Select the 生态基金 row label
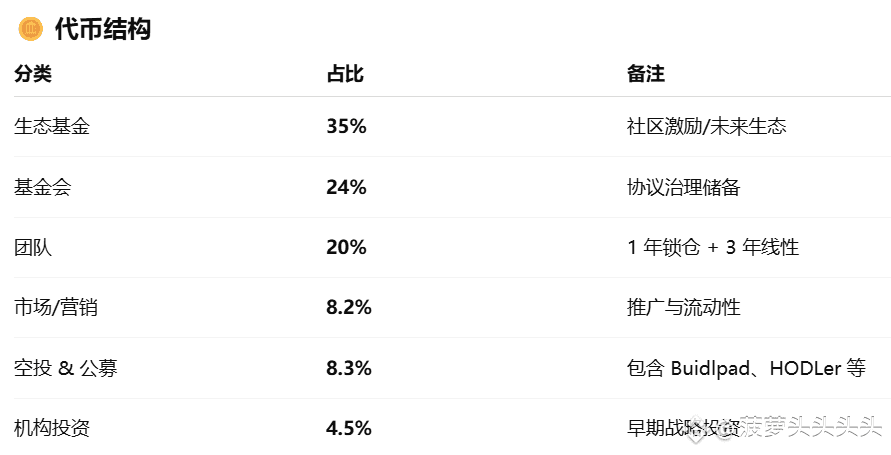This screenshot has height=455, width=891. click(52, 126)
